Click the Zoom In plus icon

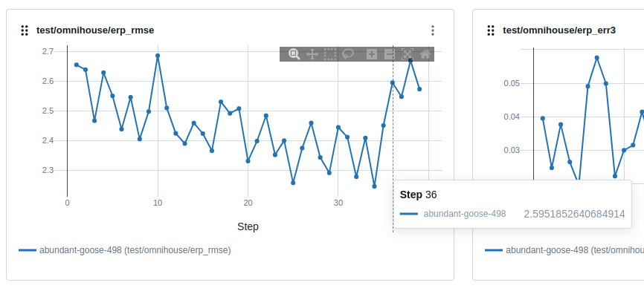[x=372, y=54]
